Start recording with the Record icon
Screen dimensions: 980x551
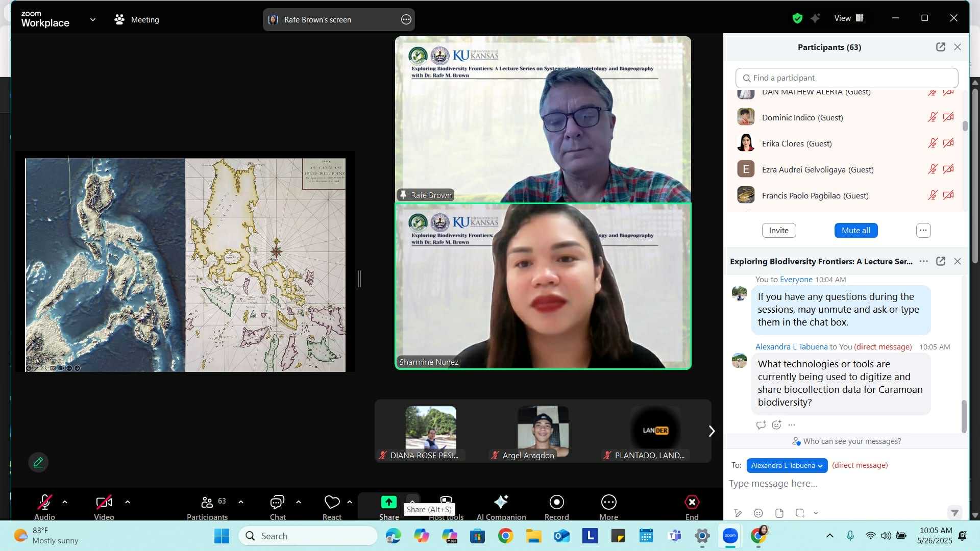tap(556, 502)
